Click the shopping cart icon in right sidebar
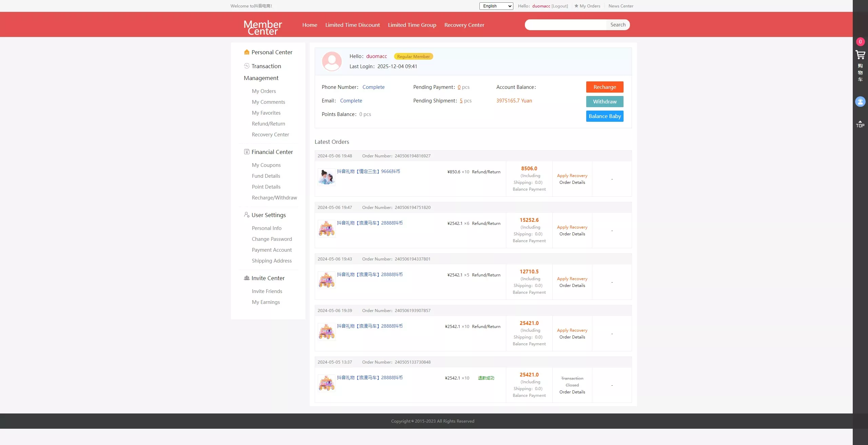This screenshot has height=445, width=868. pos(860,55)
